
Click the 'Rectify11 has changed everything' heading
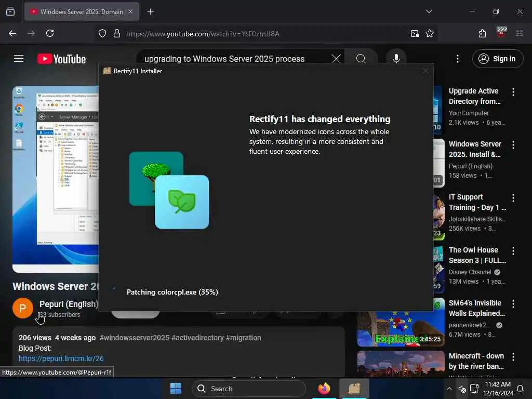320,119
